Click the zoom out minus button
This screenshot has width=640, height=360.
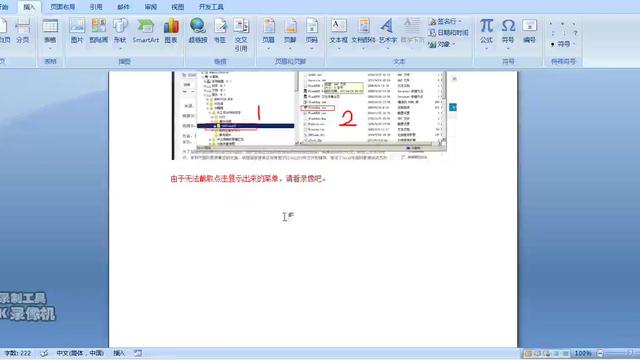(600, 353)
